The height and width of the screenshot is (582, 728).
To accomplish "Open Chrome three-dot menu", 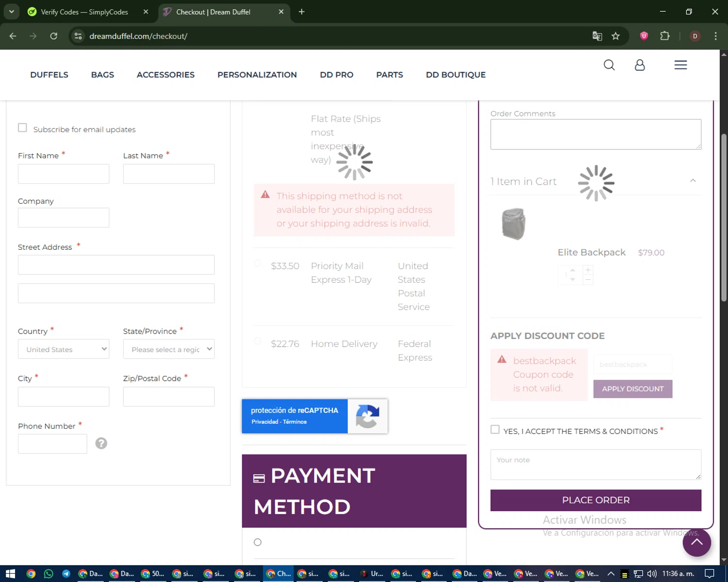I will [715, 36].
